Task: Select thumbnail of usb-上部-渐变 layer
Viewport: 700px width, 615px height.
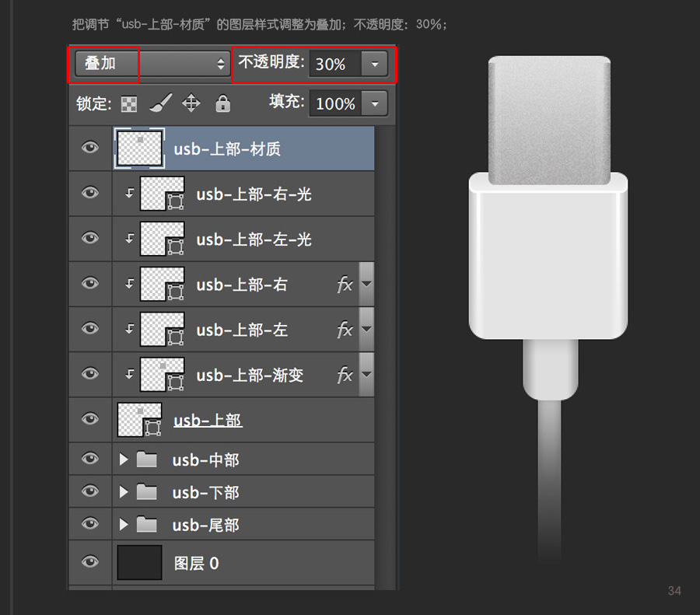Action: (162, 375)
